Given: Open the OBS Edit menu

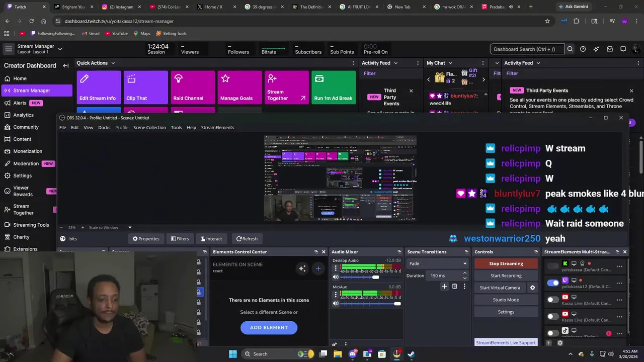Looking at the screenshot, I should point(74,128).
